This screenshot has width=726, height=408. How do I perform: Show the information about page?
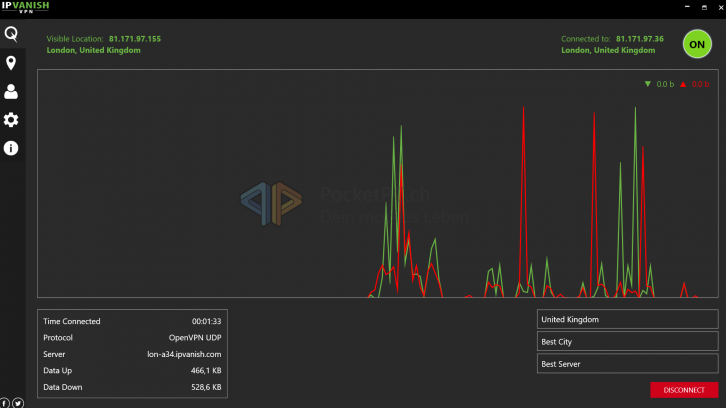(x=11, y=148)
